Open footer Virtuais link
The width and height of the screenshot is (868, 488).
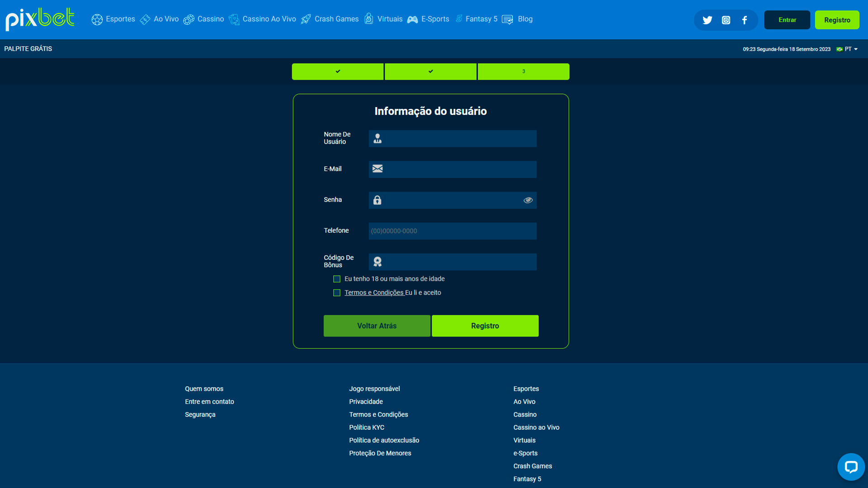(524, 441)
